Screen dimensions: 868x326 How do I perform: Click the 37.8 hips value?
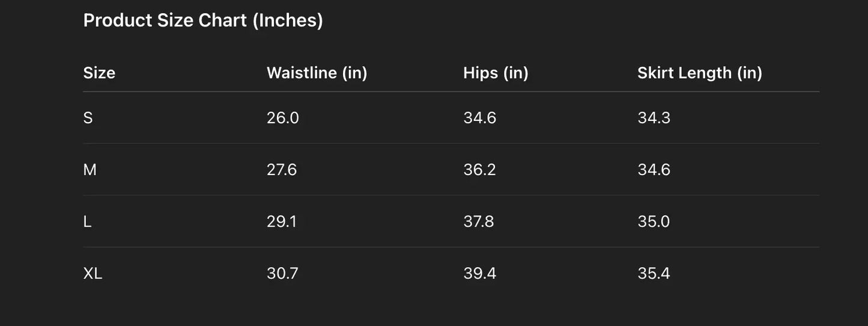click(478, 221)
